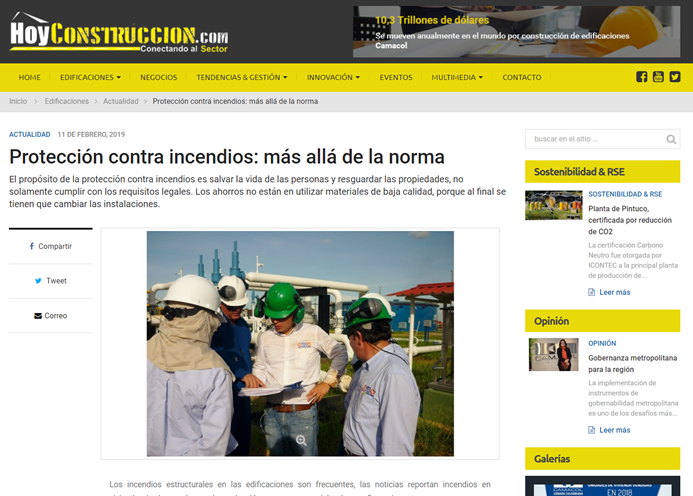Open the Eventos menu item

396,77
